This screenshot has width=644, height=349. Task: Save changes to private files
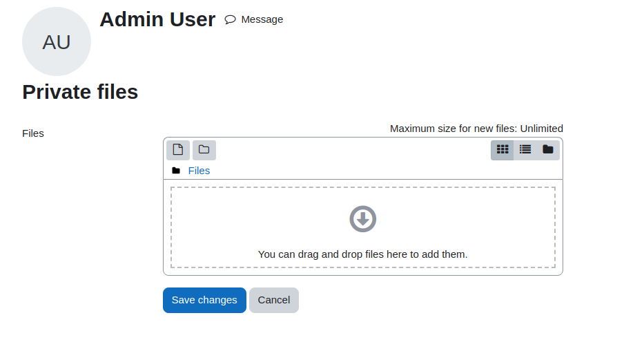204,300
